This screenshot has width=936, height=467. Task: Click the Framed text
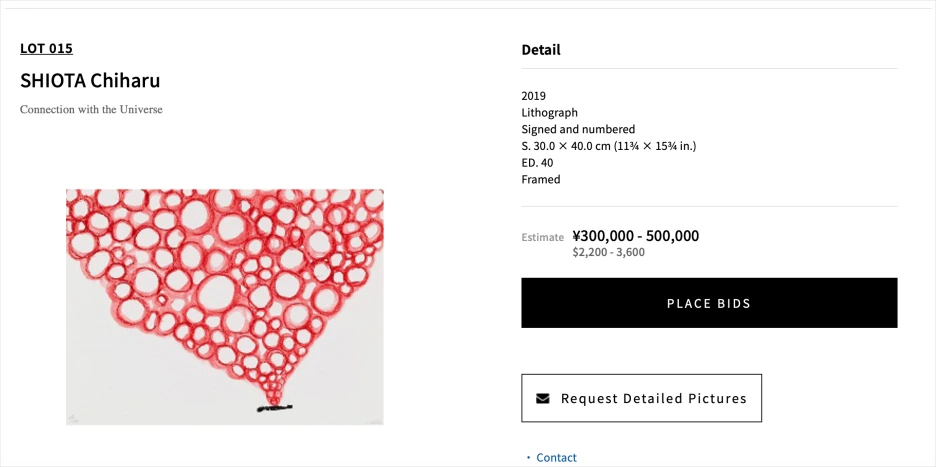pos(541,180)
